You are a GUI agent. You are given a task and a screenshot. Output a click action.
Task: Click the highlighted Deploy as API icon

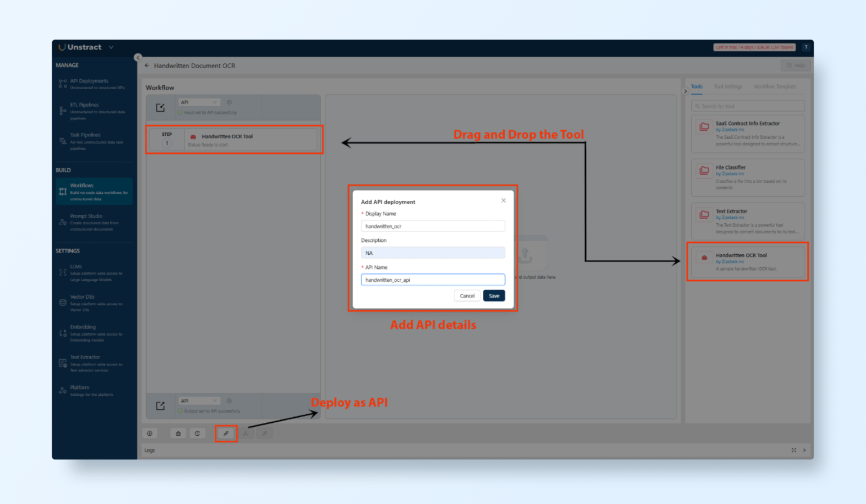[x=226, y=433]
